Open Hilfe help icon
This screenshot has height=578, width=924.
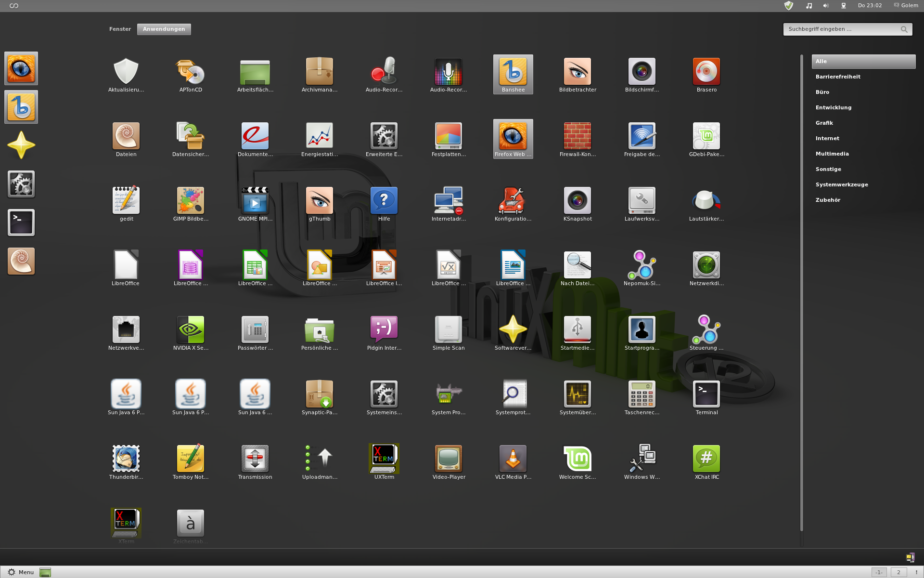[384, 205]
